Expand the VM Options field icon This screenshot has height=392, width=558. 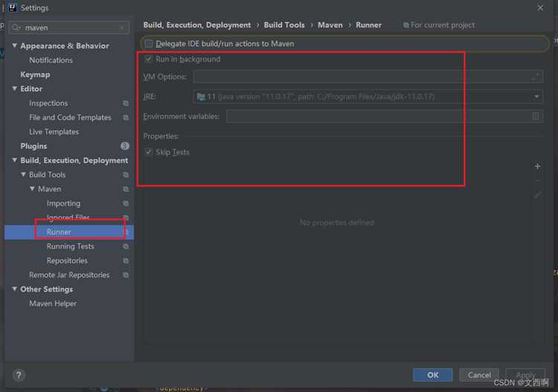(x=536, y=76)
